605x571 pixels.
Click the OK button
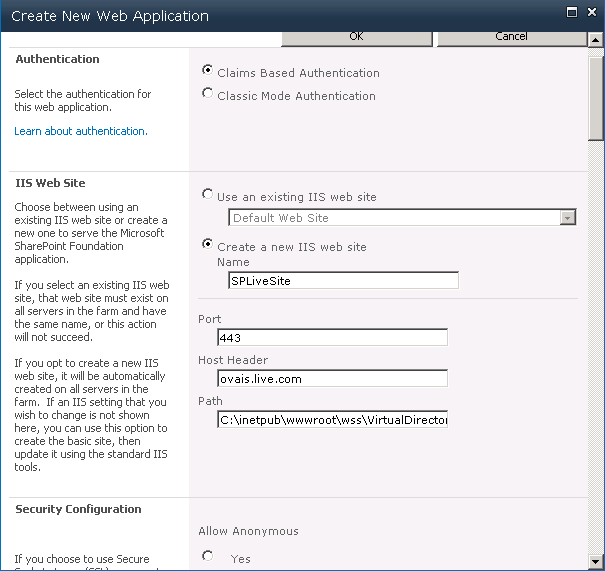[x=356, y=37]
